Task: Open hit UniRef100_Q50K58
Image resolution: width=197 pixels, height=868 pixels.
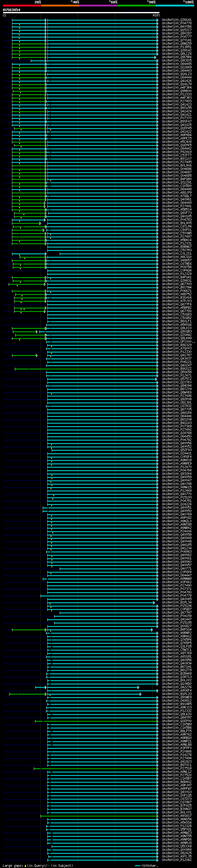Action: (177, 372)
